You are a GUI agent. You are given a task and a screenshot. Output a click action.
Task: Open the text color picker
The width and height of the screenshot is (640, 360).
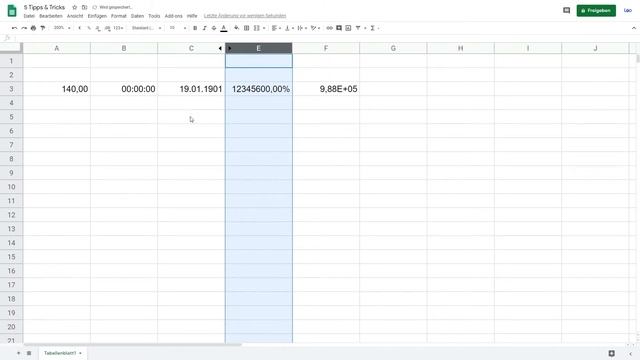pyautogui.click(x=224, y=28)
